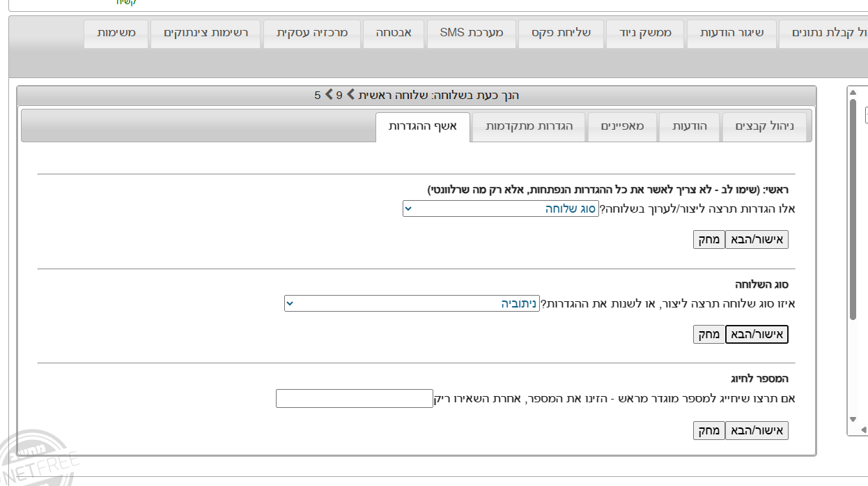Click אישור/הבא under המספר לחיוג

(757, 430)
